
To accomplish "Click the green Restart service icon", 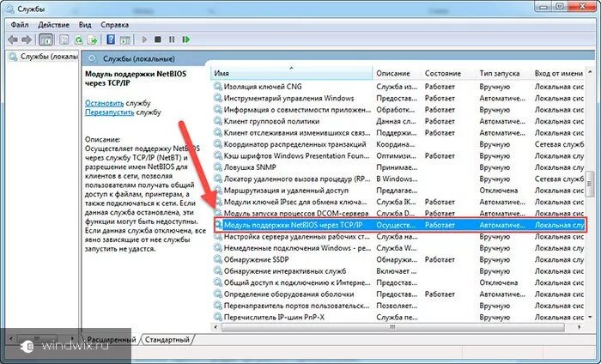I will point(186,39).
